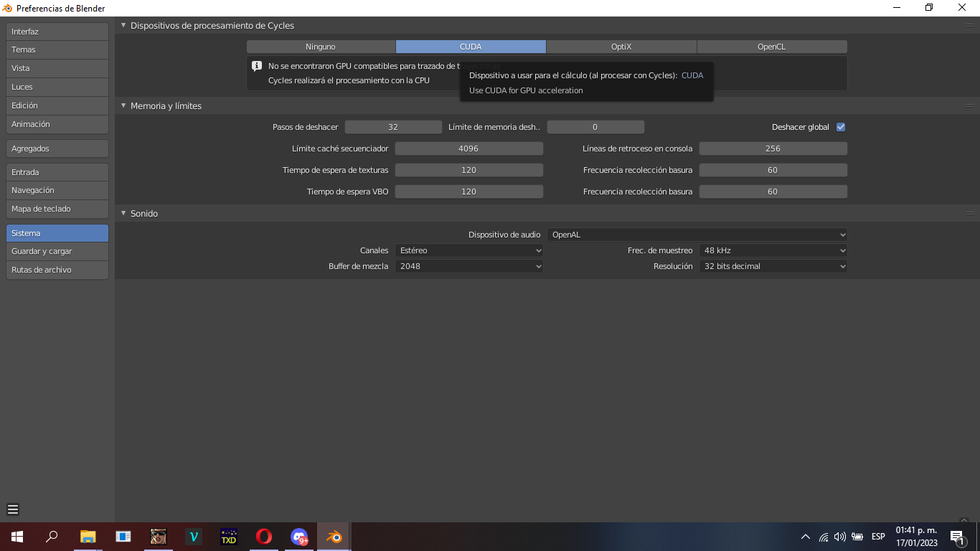The width and height of the screenshot is (980, 551).
Task: Open the hamburger menu in Blender Preferences
Action: [13, 509]
